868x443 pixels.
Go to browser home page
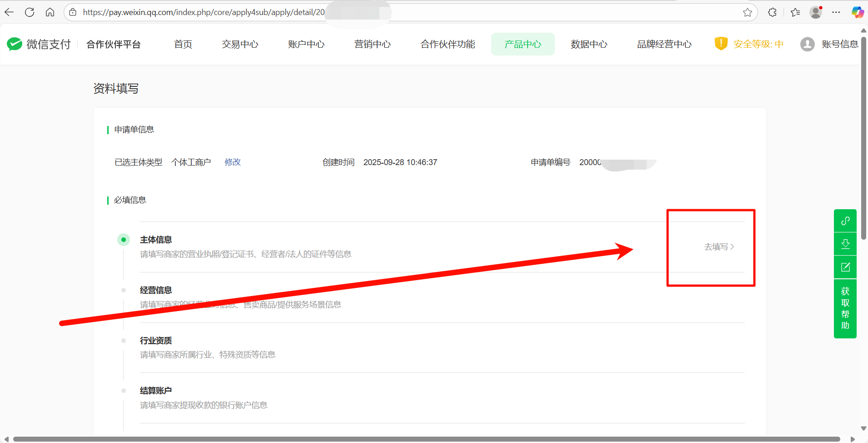click(50, 12)
